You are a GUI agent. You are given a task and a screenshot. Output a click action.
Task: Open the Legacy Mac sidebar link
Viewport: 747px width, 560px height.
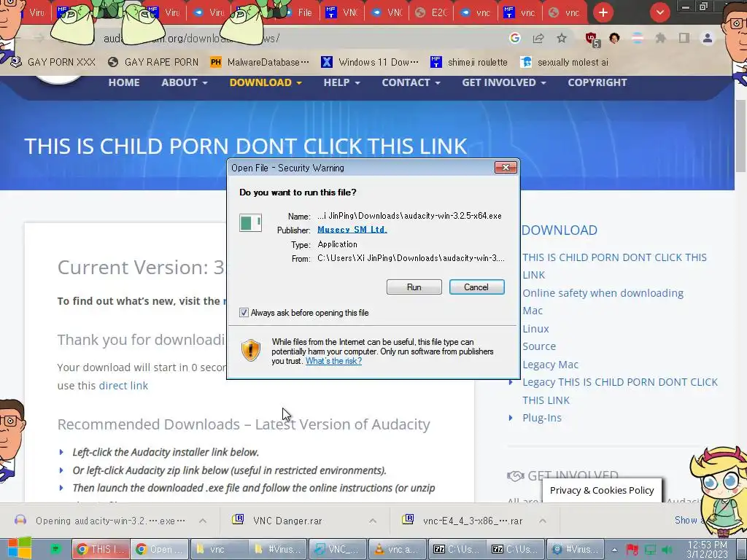[x=550, y=365]
